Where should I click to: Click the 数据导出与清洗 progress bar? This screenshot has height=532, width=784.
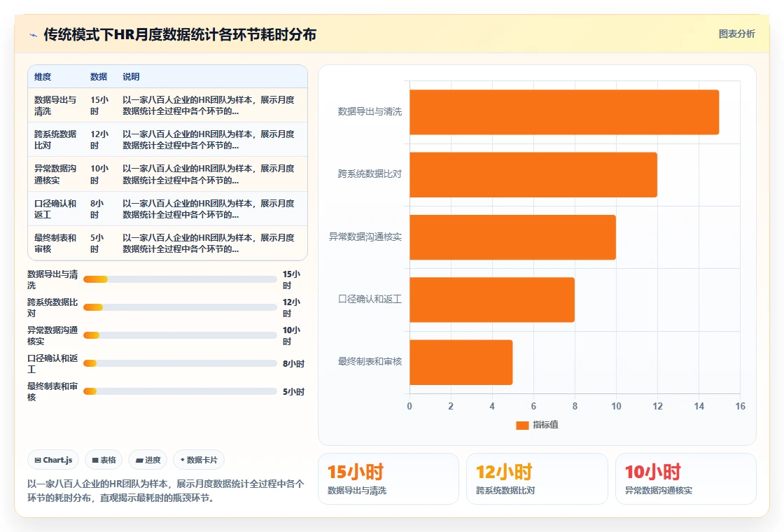pyautogui.click(x=180, y=279)
